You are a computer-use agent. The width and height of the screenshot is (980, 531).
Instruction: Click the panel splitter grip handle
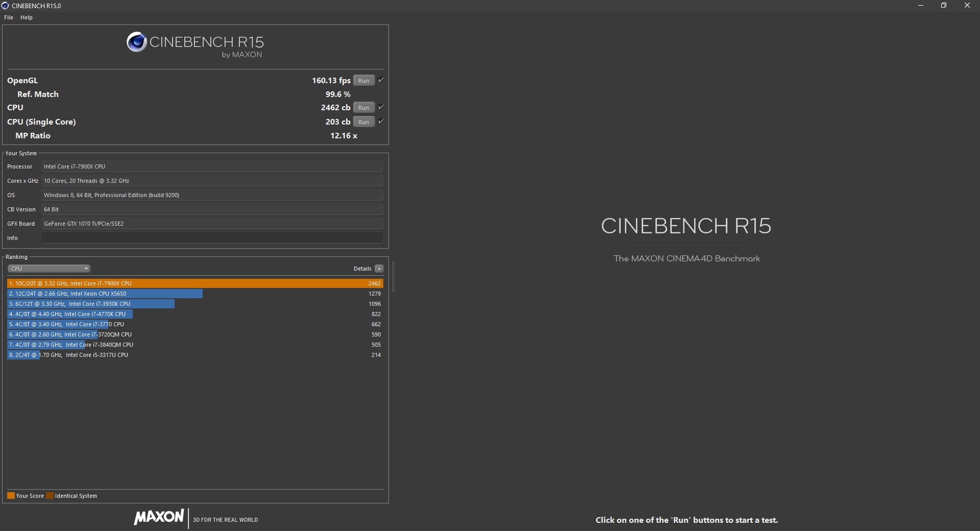click(393, 276)
